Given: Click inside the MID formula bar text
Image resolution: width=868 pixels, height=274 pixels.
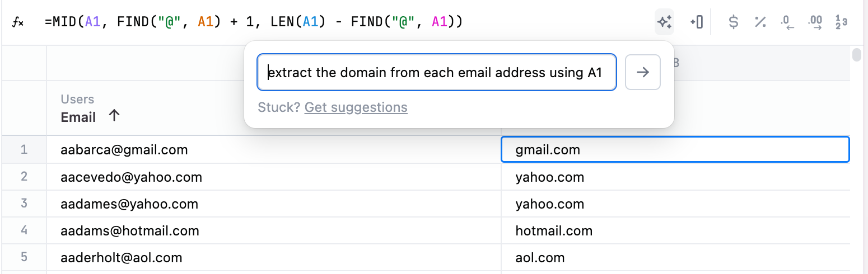Looking at the screenshot, I should 252,22.
